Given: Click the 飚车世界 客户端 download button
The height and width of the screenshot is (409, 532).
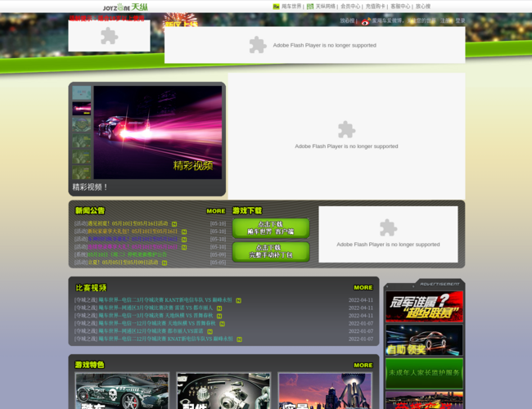Looking at the screenshot, I should click(x=270, y=227).
